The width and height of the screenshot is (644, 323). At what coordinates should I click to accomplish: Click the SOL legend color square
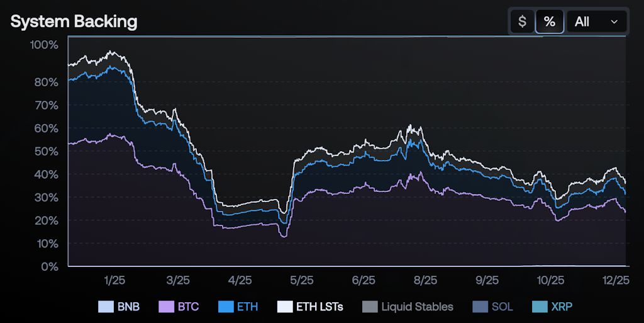480,307
